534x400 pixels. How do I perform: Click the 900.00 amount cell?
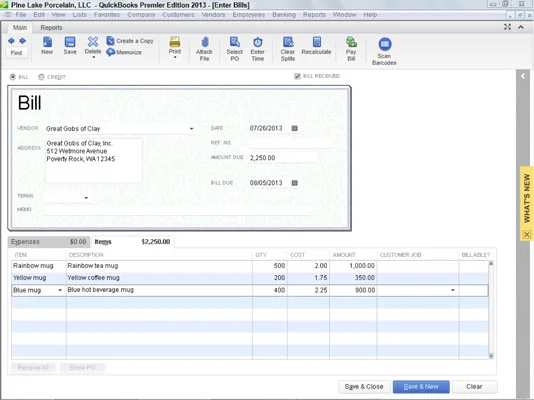coord(353,290)
